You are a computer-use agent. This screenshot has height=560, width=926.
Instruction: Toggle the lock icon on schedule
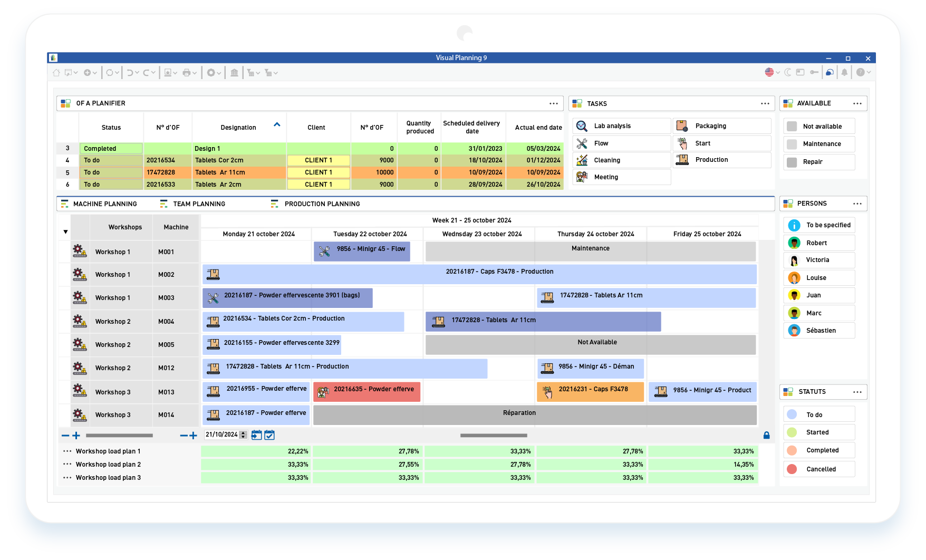coord(767,435)
